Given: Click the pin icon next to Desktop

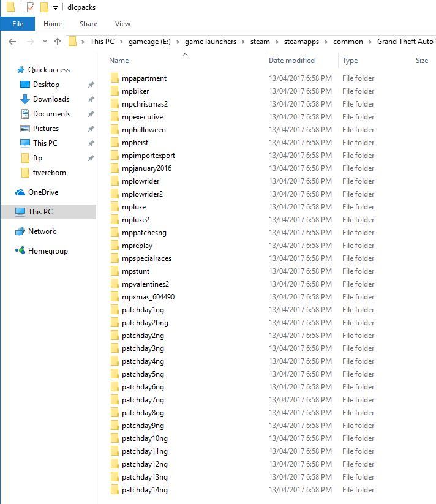Looking at the screenshot, I should pyautogui.click(x=91, y=85).
